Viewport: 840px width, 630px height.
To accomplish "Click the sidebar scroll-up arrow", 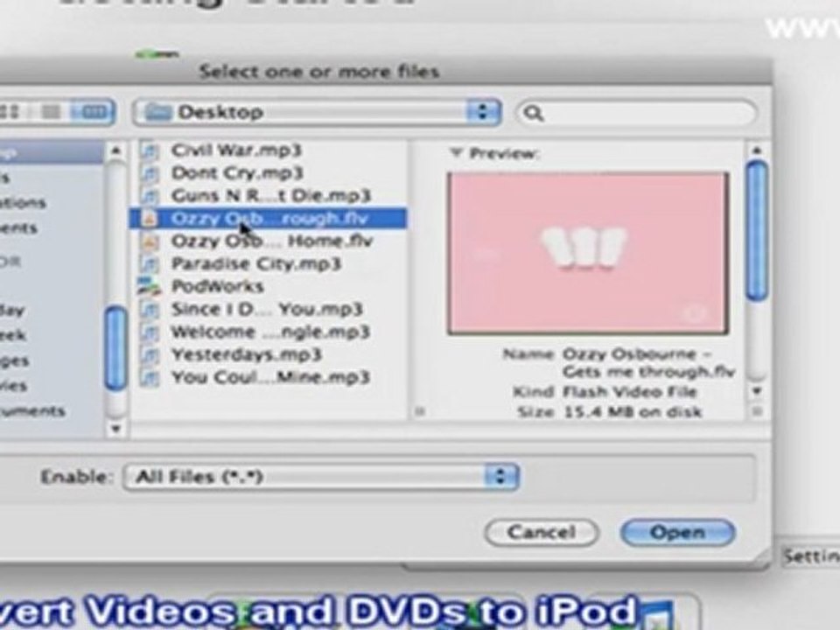I will click(x=115, y=151).
